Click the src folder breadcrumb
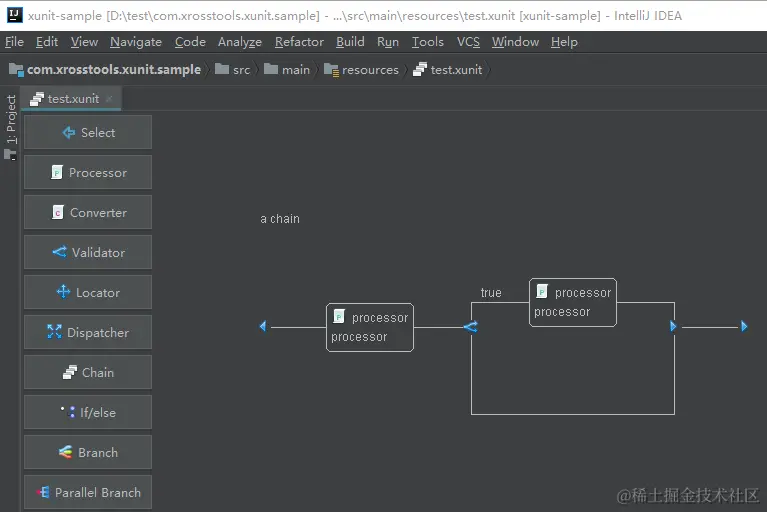 (x=233, y=70)
